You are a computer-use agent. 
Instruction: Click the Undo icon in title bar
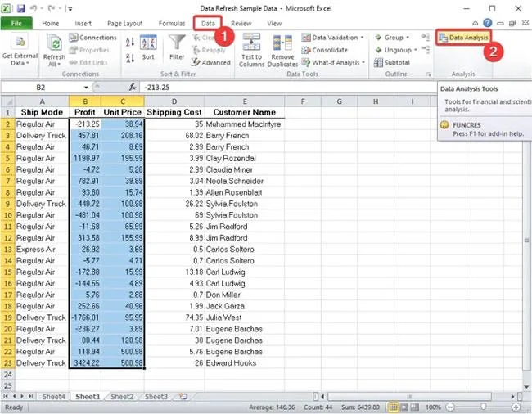coord(34,8)
